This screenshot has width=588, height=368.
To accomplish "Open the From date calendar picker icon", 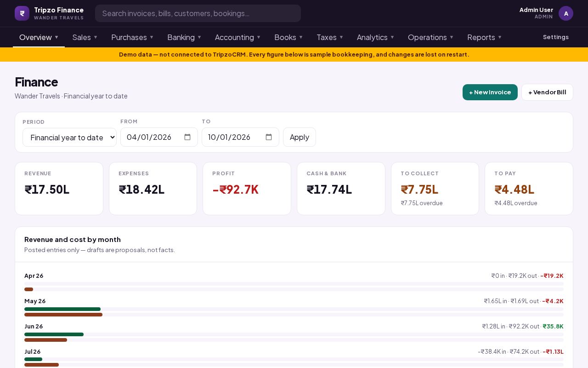I will pyautogui.click(x=187, y=137).
